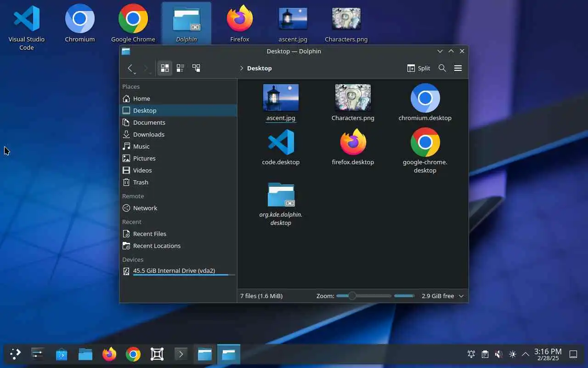Click Show Desktop button at panel edge

(x=573, y=354)
